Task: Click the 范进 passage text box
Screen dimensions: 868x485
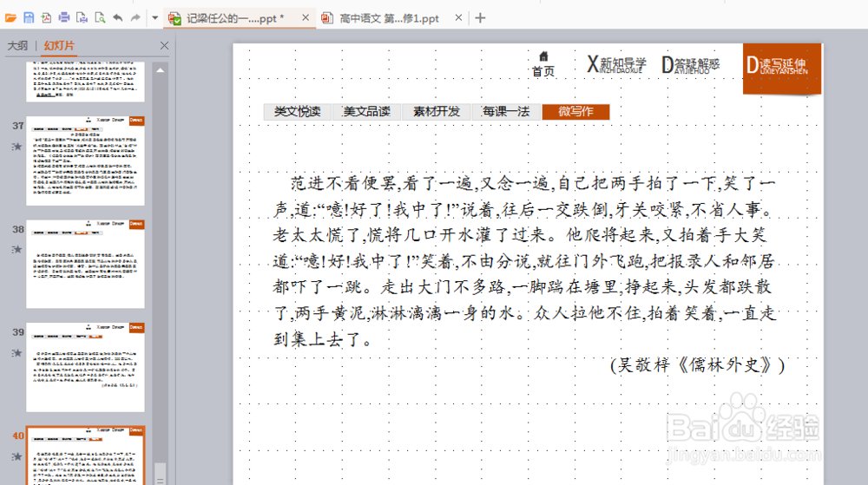Action: click(525, 260)
